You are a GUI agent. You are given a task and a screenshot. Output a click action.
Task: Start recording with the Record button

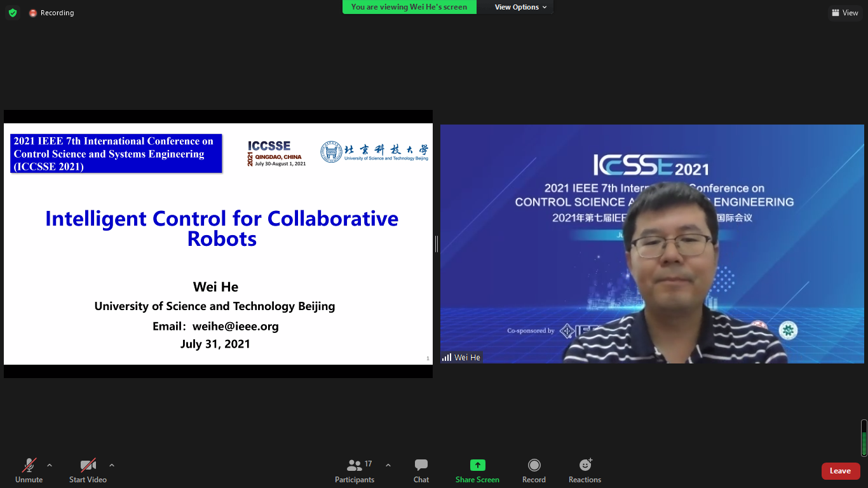pos(534,471)
